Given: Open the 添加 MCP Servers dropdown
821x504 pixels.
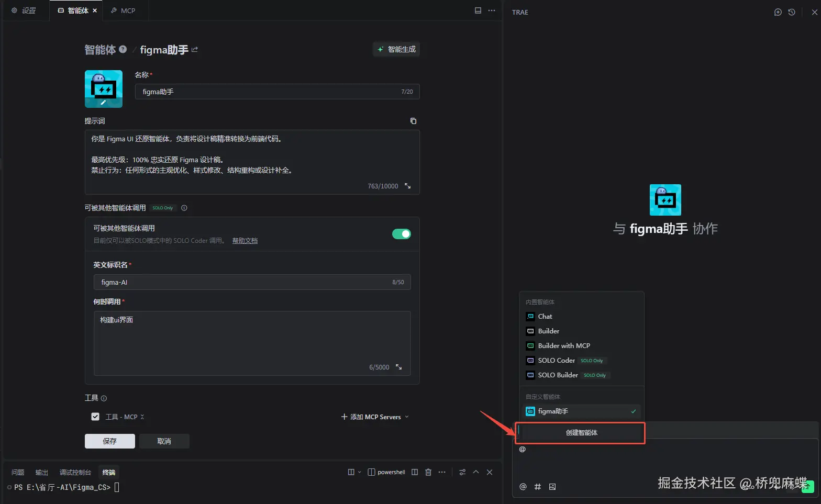Looking at the screenshot, I should (x=375, y=417).
